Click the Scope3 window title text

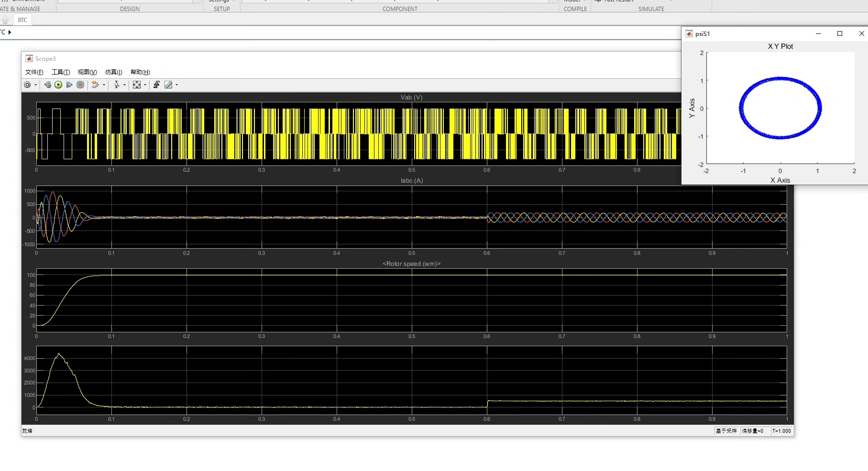pos(45,59)
